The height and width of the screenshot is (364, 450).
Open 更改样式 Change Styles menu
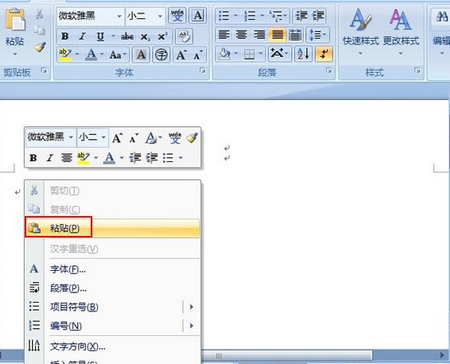[401, 32]
